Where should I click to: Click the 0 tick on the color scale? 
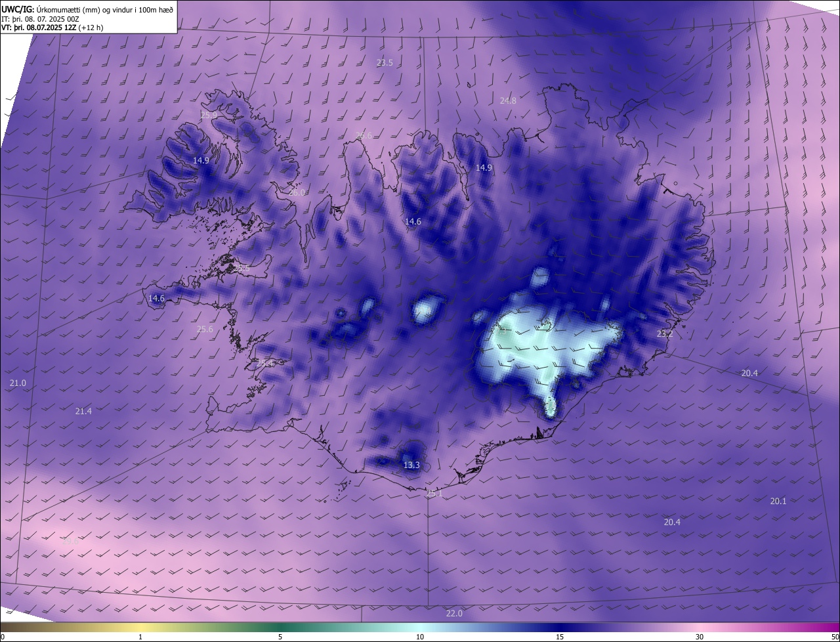tap(3, 637)
